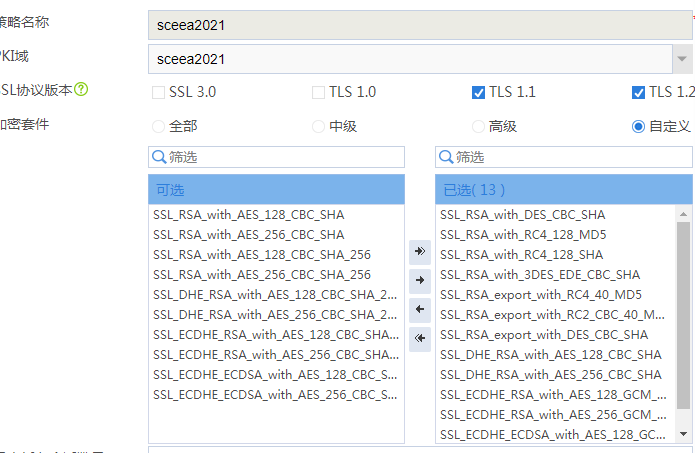Click the PKI domain sceea2021 combo box
This screenshot has width=695, height=453.
click(410, 59)
